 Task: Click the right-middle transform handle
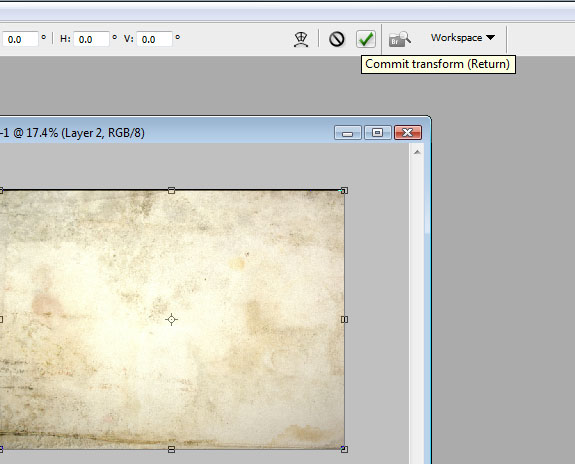[344, 319]
